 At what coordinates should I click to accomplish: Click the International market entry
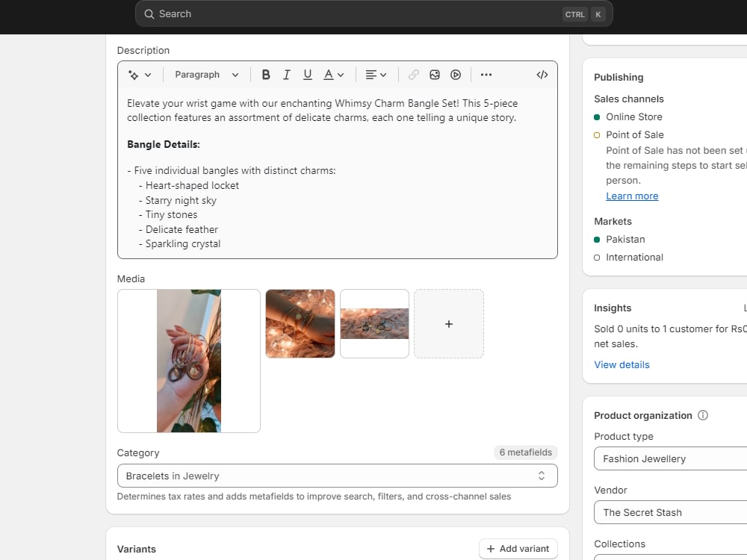click(x=634, y=258)
